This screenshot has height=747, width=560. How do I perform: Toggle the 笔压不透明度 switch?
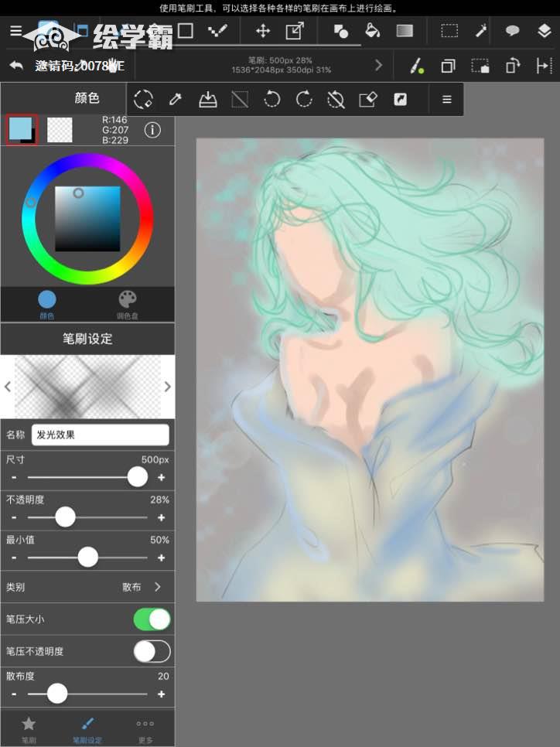[152, 651]
